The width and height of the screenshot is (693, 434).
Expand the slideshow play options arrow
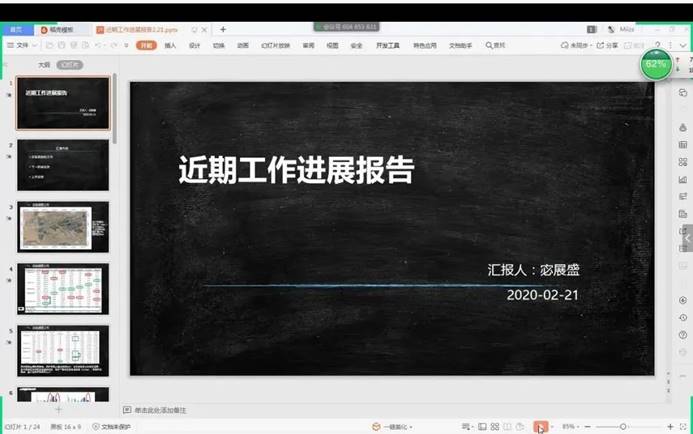(x=551, y=427)
